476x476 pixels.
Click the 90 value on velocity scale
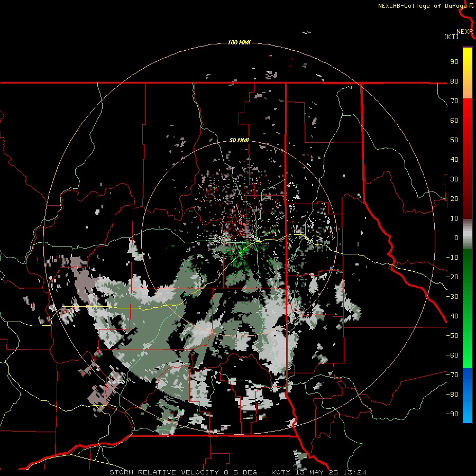coord(454,62)
